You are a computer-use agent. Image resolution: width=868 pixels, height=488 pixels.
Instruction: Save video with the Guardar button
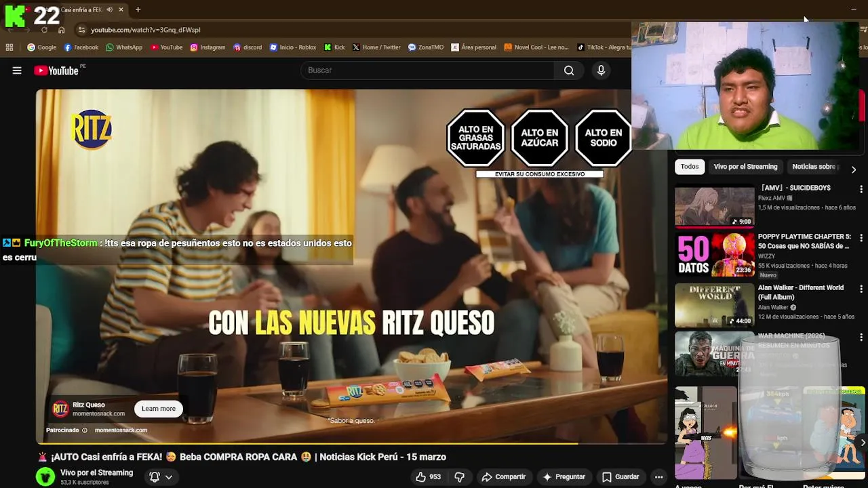[621, 477]
